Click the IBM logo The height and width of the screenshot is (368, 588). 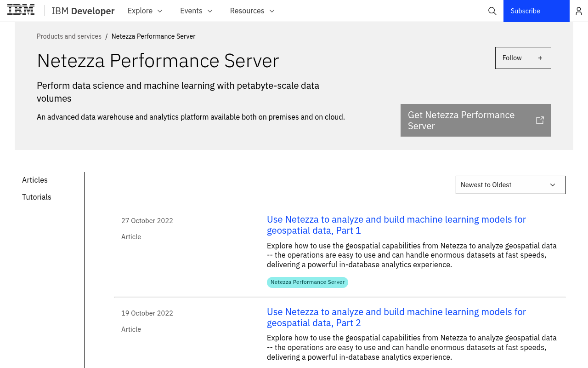[21, 10]
